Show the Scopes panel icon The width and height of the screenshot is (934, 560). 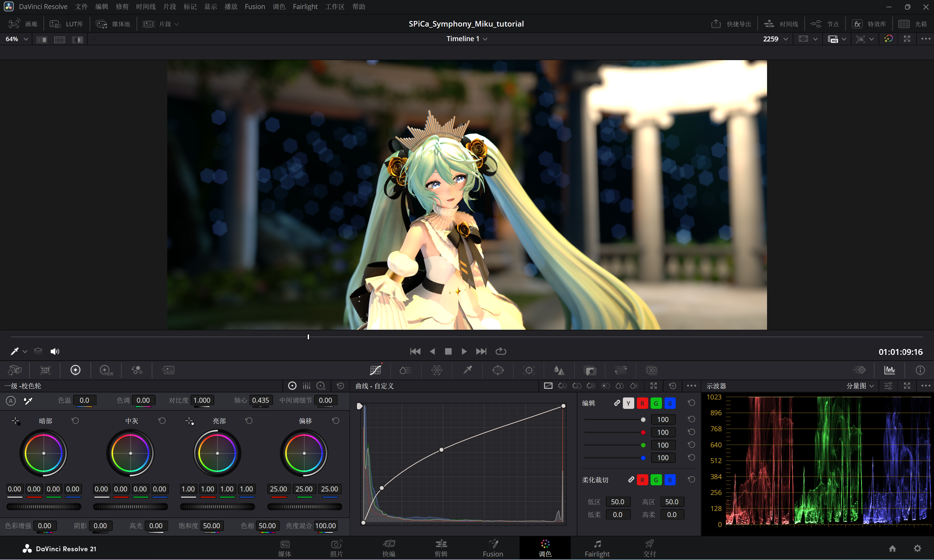tap(889, 370)
